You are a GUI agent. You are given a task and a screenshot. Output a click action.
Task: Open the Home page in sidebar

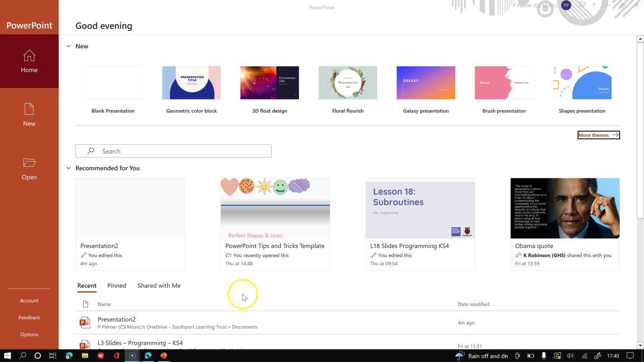coord(29,61)
